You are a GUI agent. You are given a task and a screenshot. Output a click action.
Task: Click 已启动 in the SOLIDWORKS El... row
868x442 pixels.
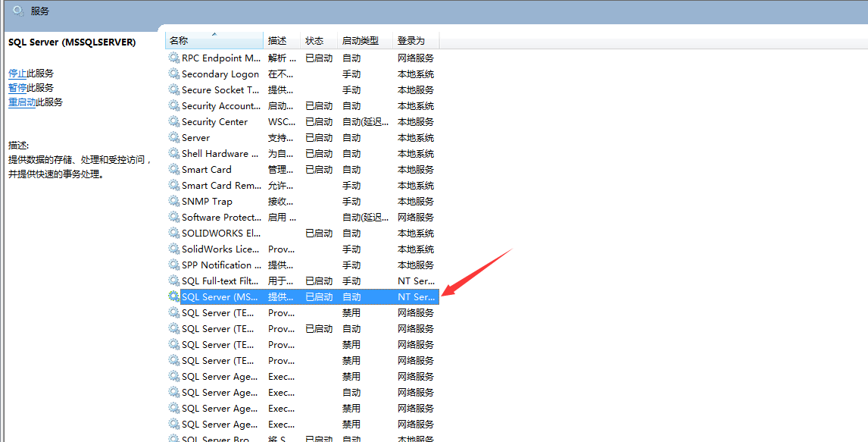click(x=319, y=234)
